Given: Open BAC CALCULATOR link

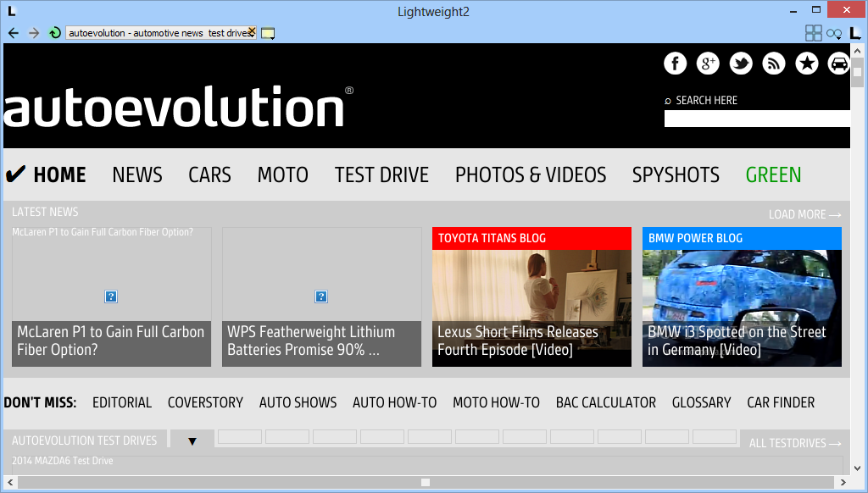Looking at the screenshot, I should 605,402.
